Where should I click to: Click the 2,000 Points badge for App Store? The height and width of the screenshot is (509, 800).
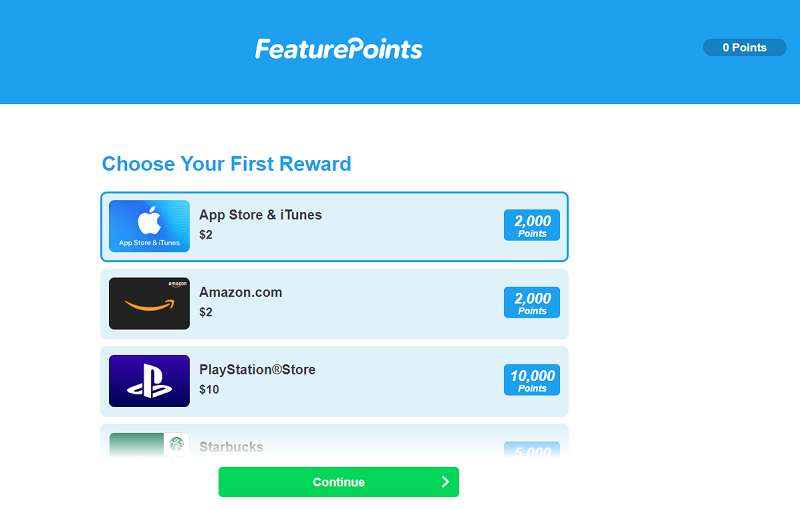[532, 226]
